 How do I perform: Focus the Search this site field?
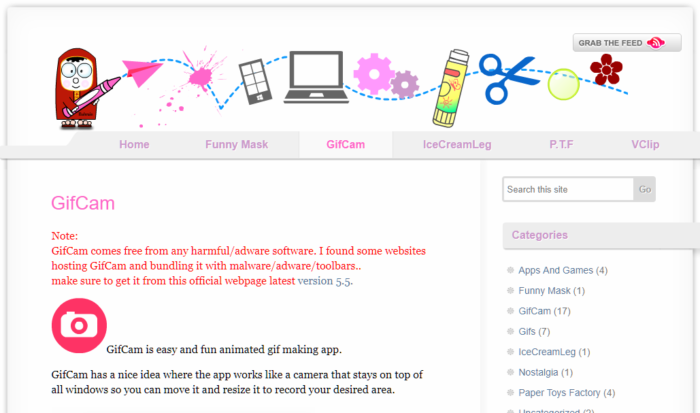568,189
